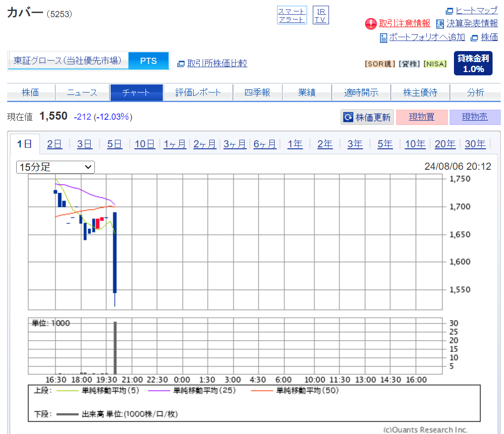Click the popup icon beside 取引所株価比較
The image size is (504, 434).
pyautogui.click(x=181, y=64)
